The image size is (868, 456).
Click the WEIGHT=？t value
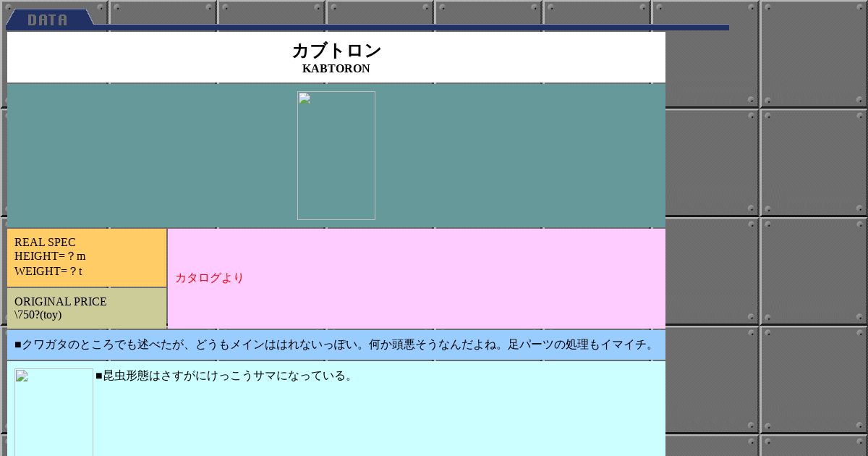tap(48, 271)
